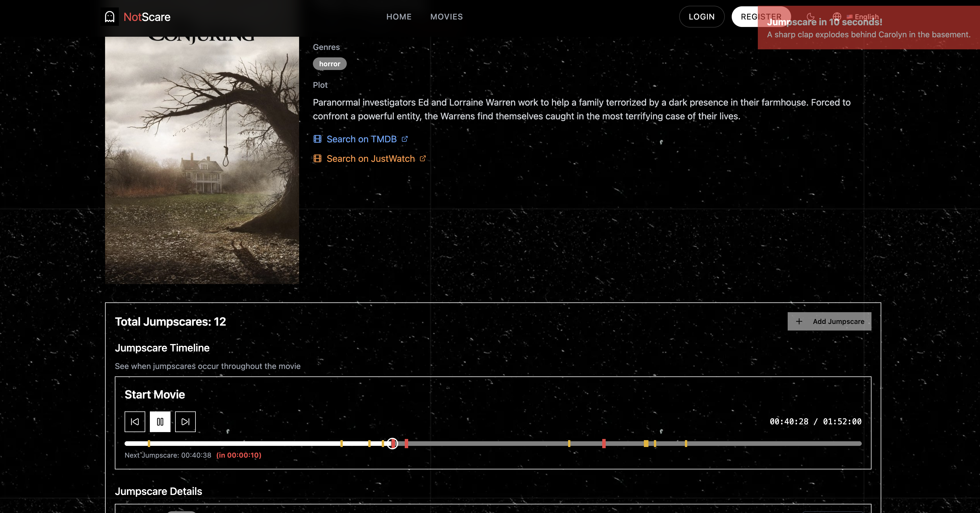Click the 'Next Jumpscare: 00:40:38' label
The width and height of the screenshot is (980, 513).
[x=168, y=455]
